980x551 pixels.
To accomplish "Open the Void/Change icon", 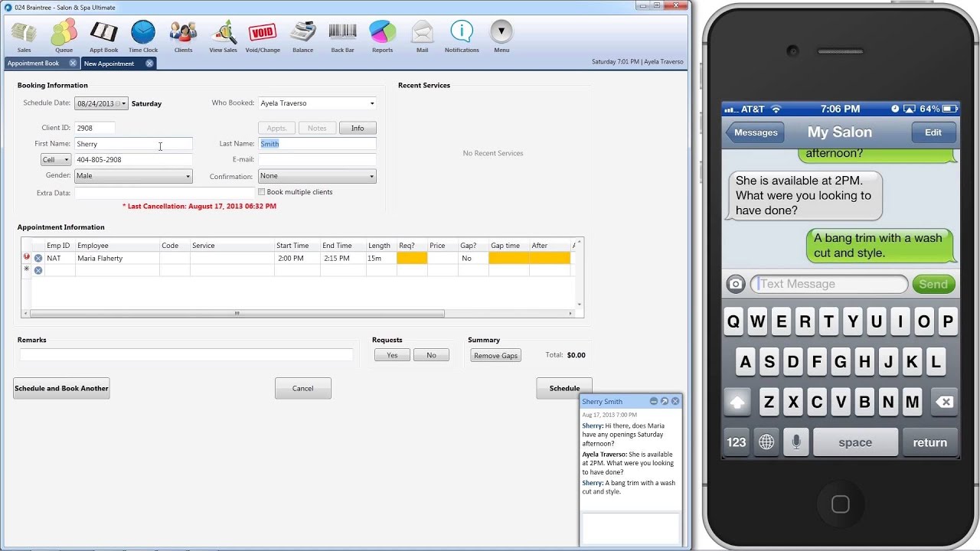I will pos(263,36).
